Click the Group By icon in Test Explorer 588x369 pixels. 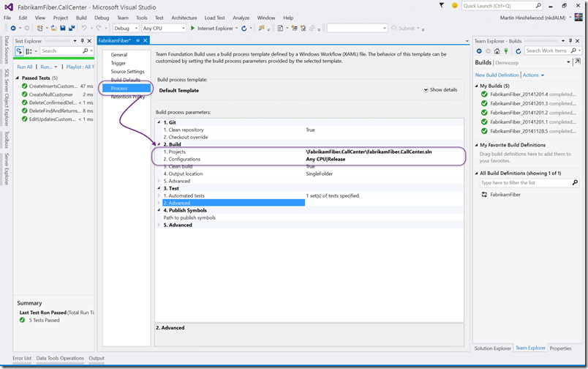pyautogui.click(x=29, y=51)
